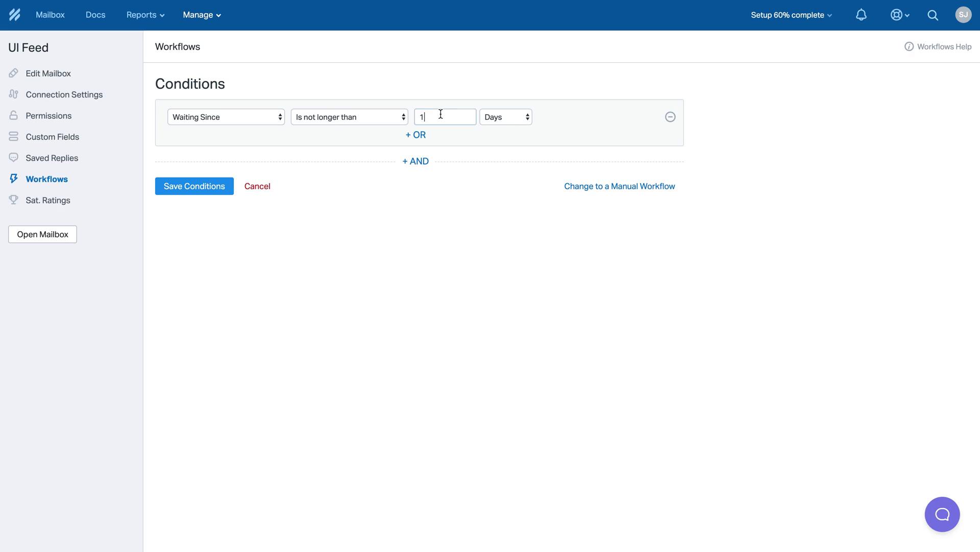Click the Notifications bell icon
The width and height of the screenshot is (980, 552).
tap(861, 14)
